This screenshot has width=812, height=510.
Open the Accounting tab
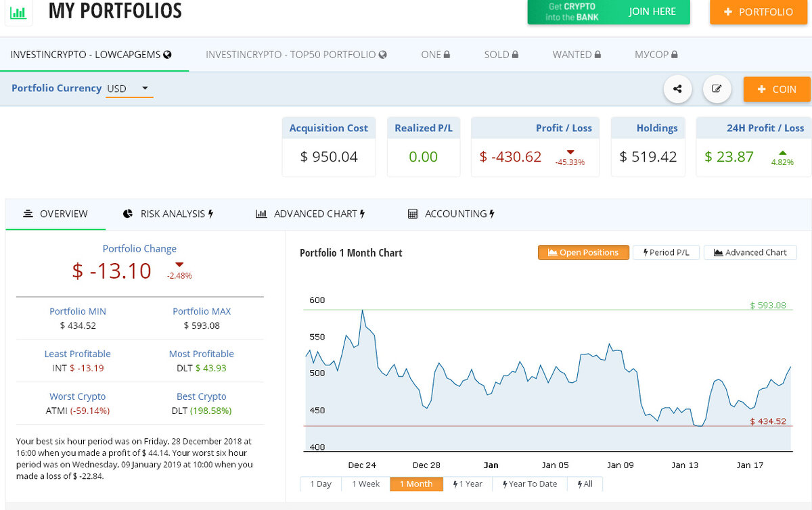coord(451,214)
